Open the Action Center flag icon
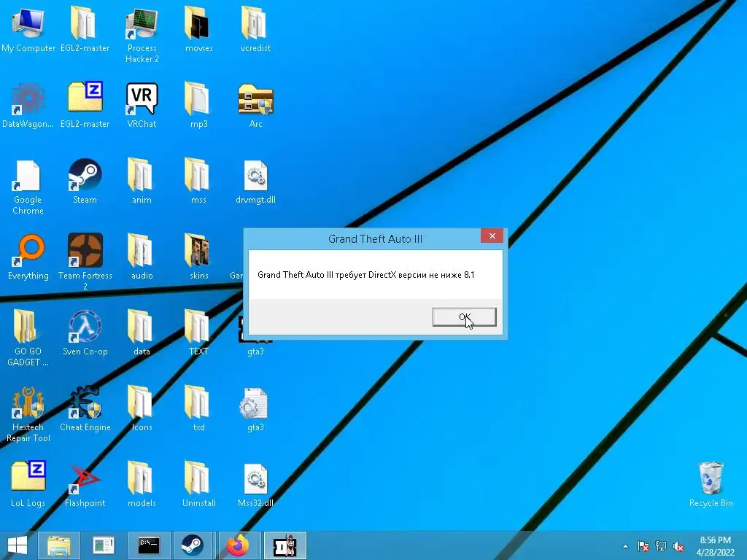 coord(643,546)
